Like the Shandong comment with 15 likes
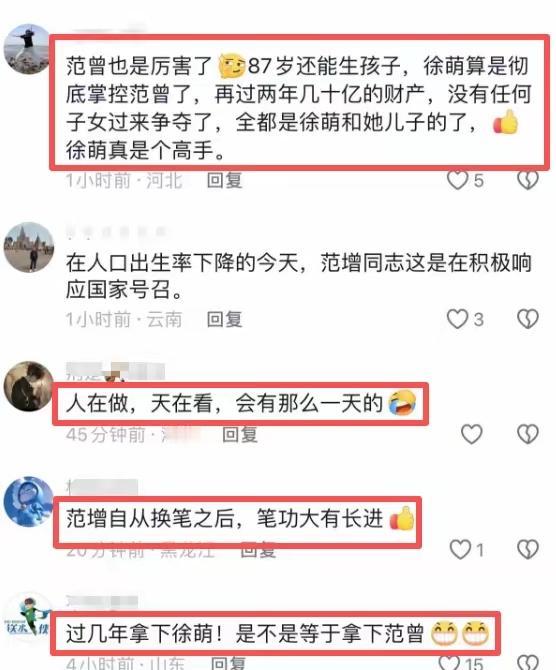Viewport: 556px width, 670px height. [450, 662]
